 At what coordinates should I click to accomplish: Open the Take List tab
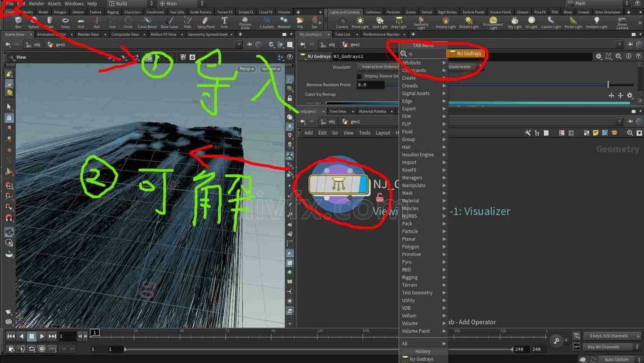(343, 34)
